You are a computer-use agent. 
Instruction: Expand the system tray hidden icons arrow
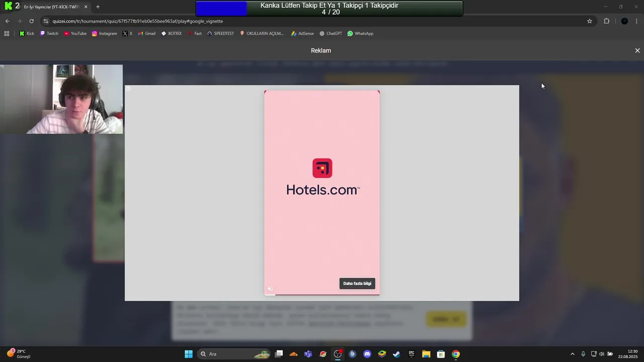pos(572,354)
